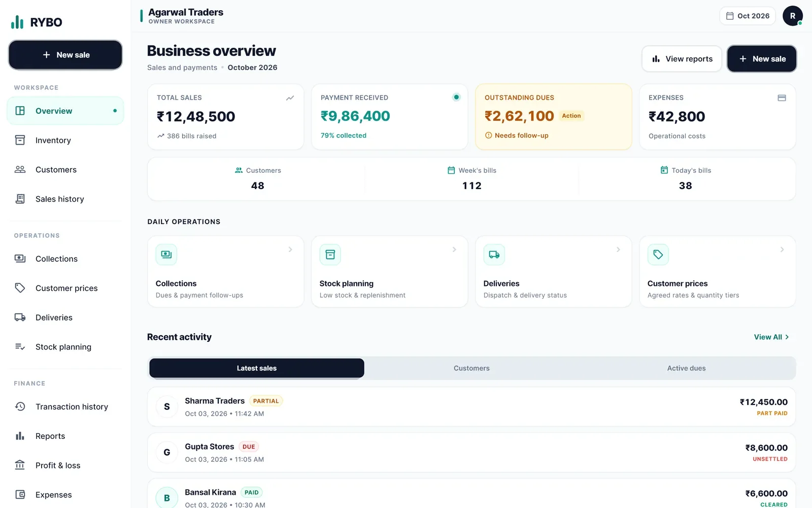The image size is (812, 508).
Task: Click the sidebar Deliveries truck icon
Action: tap(20, 317)
